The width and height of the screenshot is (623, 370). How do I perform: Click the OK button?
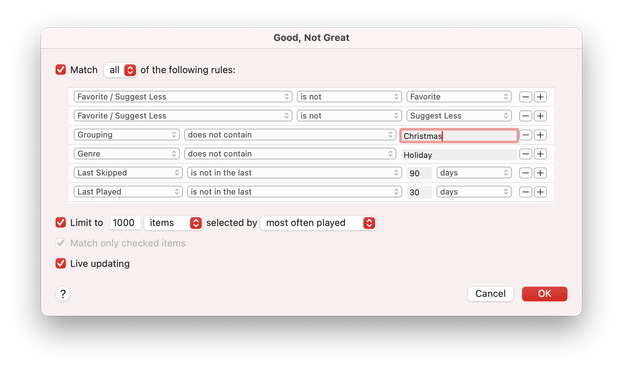click(544, 294)
